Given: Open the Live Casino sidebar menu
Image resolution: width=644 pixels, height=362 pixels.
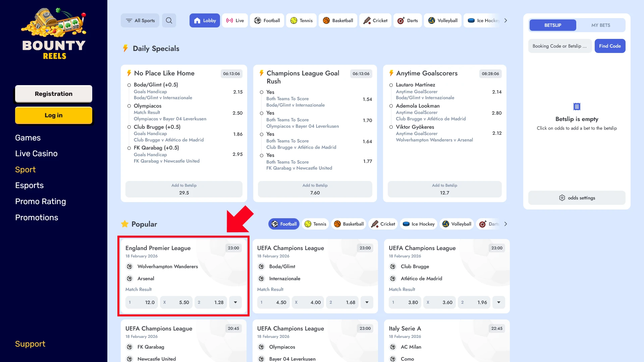Looking at the screenshot, I should [36, 154].
